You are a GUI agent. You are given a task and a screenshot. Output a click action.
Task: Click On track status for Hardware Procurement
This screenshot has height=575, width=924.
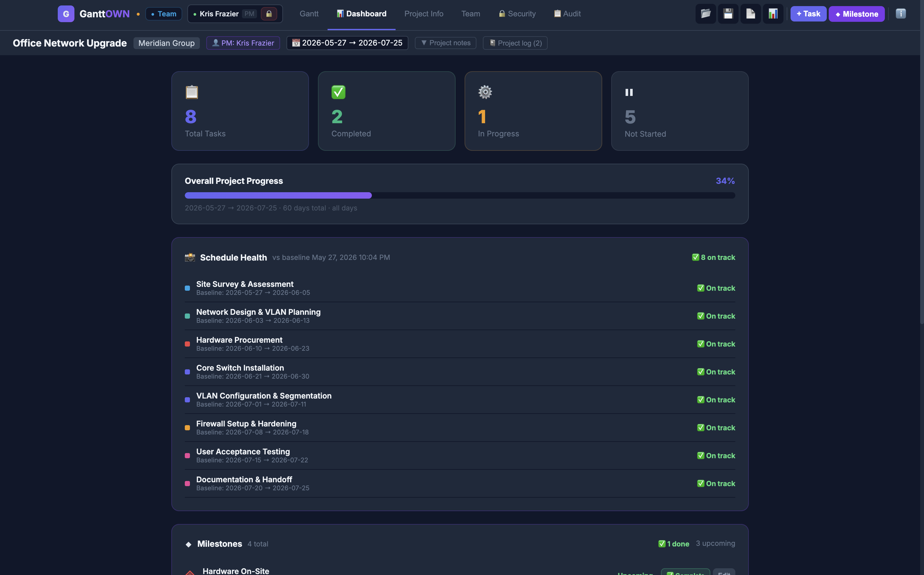[x=716, y=344]
